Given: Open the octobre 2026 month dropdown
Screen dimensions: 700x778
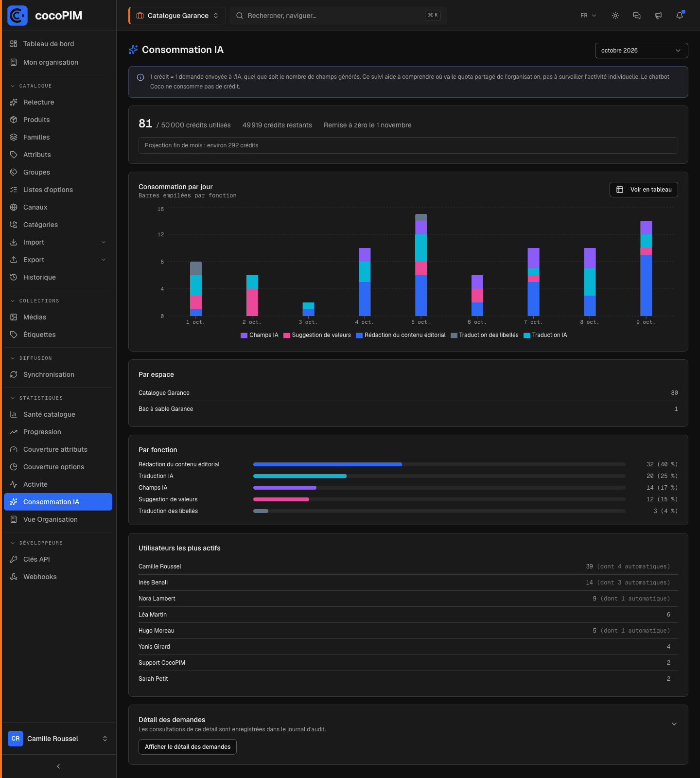Looking at the screenshot, I should pos(642,51).
